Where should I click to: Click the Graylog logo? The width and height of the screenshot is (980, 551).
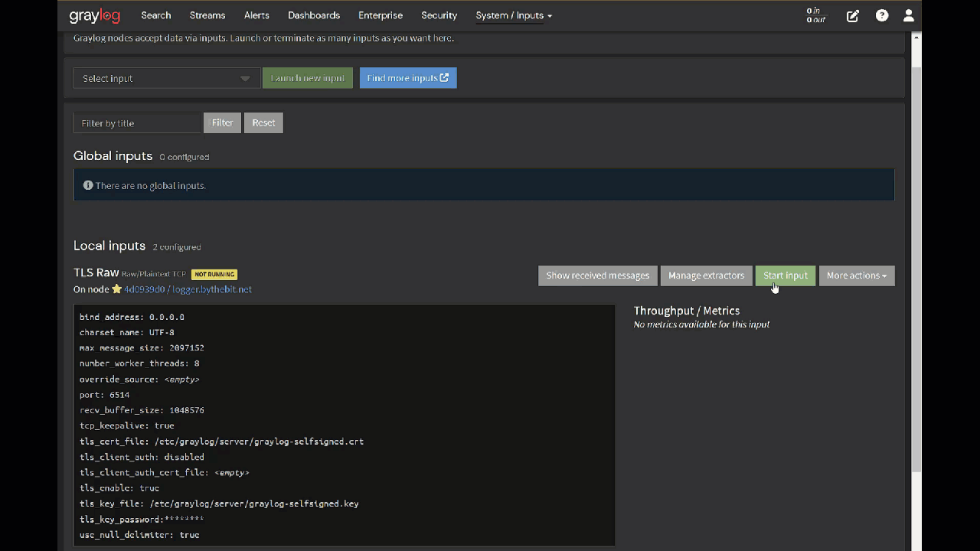94,15
